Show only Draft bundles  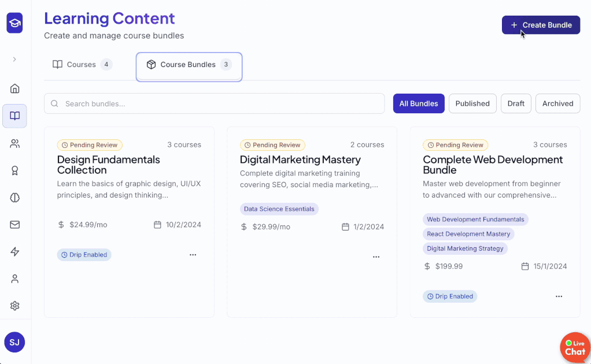tap(516, 103)
